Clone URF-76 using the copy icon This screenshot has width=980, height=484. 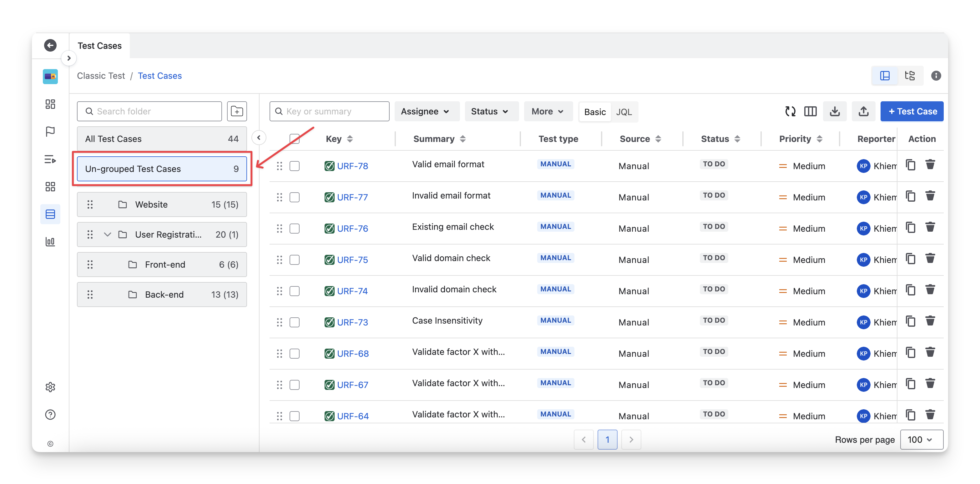(910, 228)
